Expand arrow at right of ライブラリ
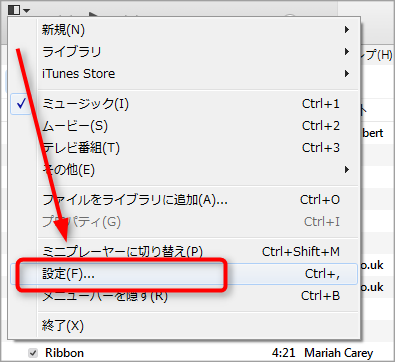 click(x=347, y=52)
